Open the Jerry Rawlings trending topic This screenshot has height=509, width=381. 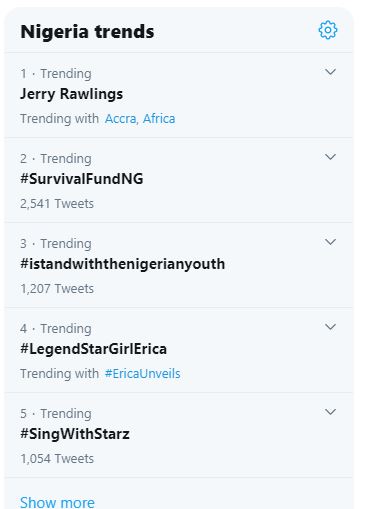coord(71,94)
